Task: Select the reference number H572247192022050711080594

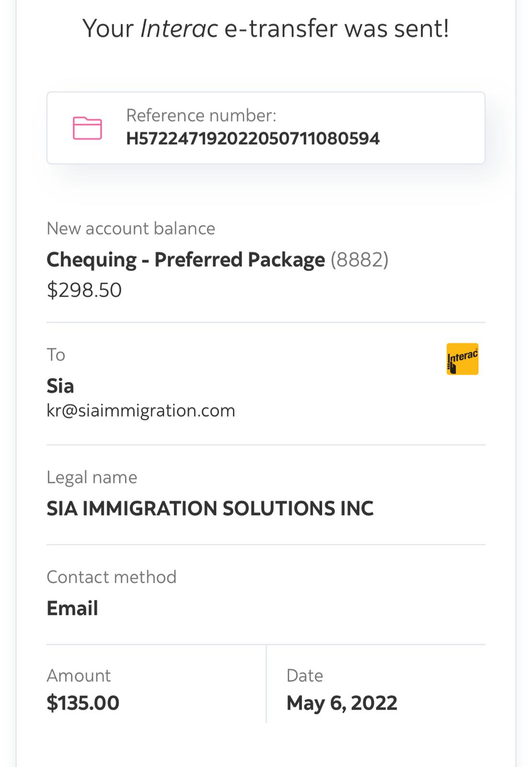Action: (x=253, y=139)
